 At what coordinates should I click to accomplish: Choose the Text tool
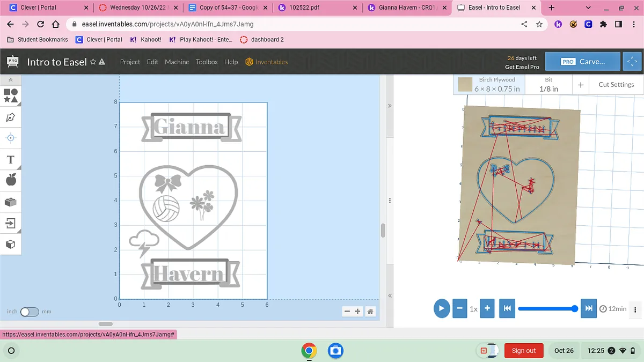click(x=10, y=159)
